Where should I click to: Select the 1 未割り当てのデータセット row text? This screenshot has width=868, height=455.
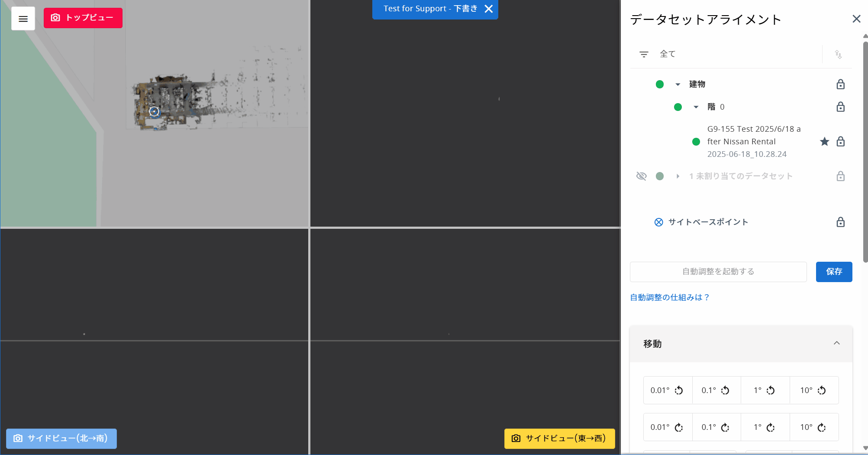click(x=741, y=176)
